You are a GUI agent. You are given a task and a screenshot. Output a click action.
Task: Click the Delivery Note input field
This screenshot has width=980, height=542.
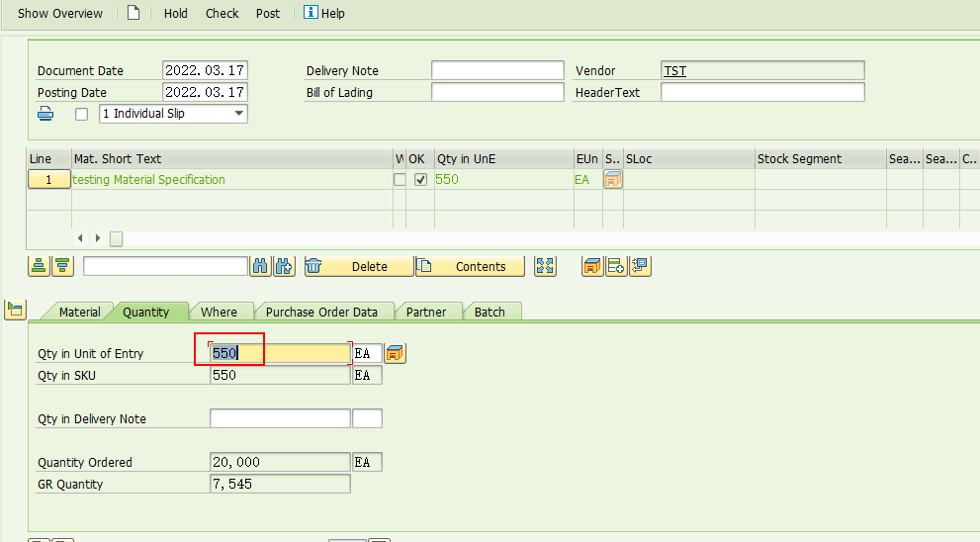click(x=497, y=70)
